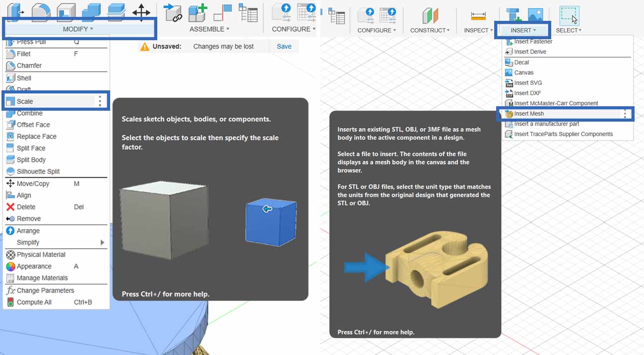Click the Measure ruler icon above INSPECT
This screenshot has height=355, width=644.
pyautogui.click(x=478, y=16)
